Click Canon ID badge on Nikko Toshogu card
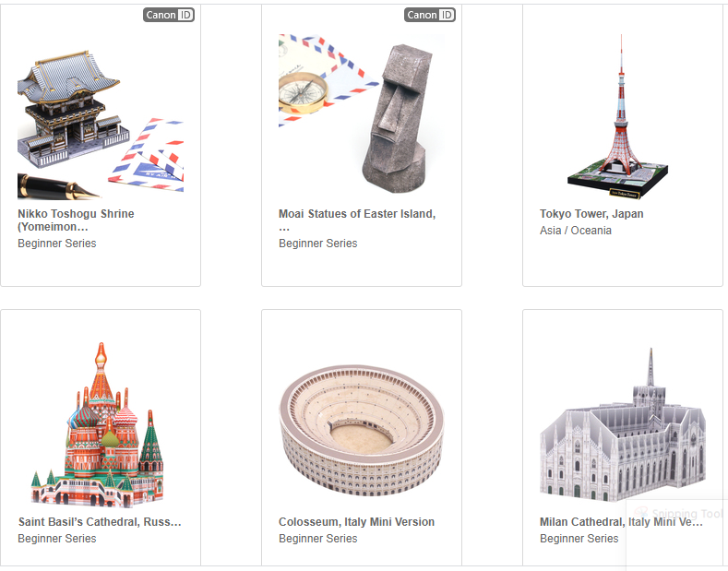This screenshot has width=728, height=571. click(169, 15)
